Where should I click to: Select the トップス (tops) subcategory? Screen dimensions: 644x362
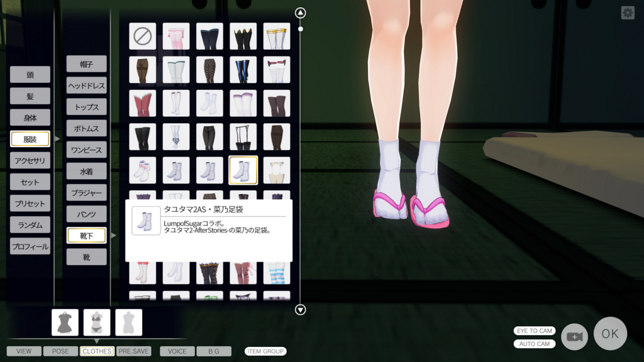(86, 107)
